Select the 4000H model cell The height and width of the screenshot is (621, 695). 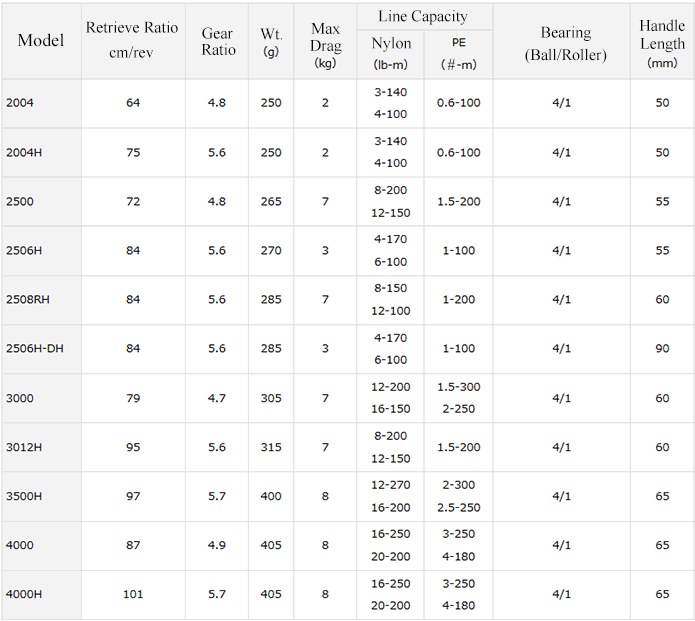click(24, 594)
